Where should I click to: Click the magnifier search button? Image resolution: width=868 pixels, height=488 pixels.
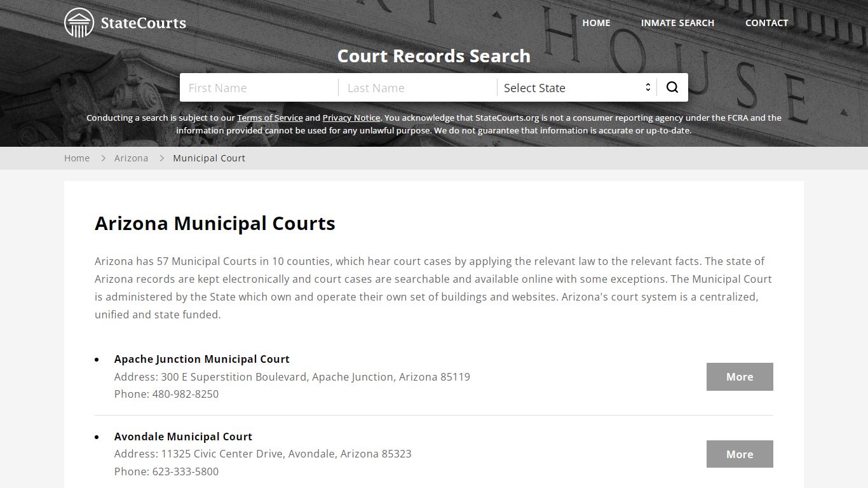(x=672, y=88)
